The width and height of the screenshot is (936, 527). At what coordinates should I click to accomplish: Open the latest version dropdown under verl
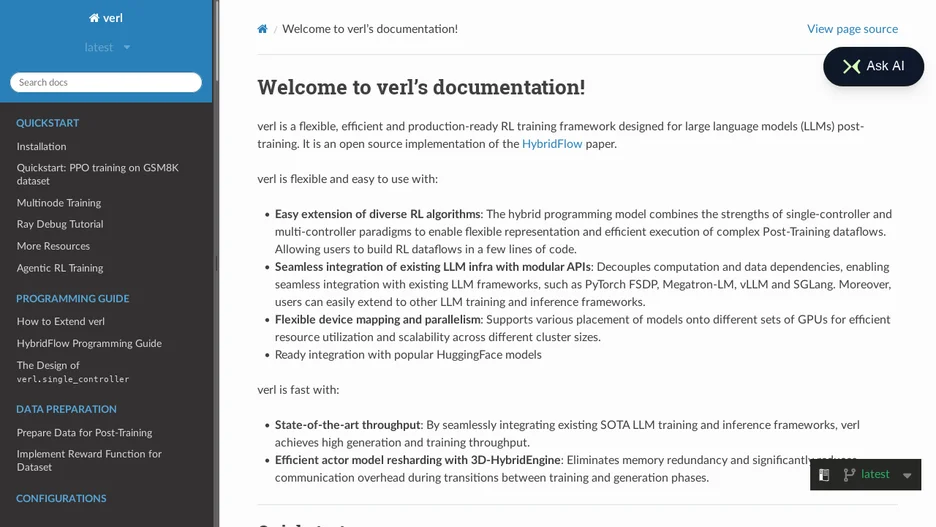click(107, 47)
